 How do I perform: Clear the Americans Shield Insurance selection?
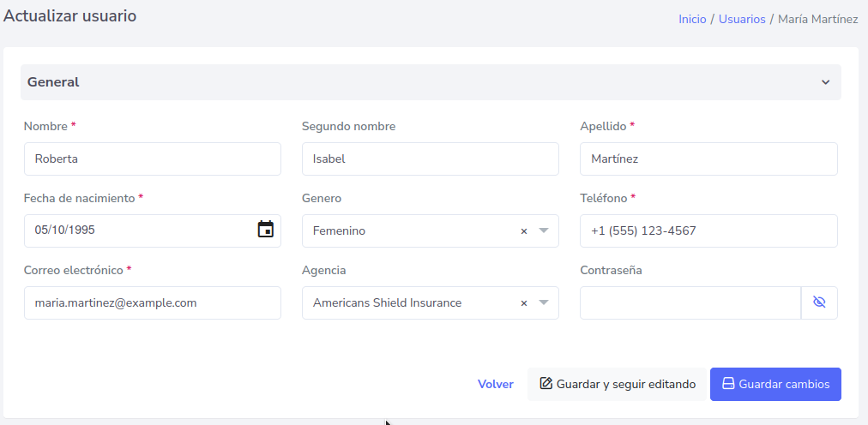[524, 303]
